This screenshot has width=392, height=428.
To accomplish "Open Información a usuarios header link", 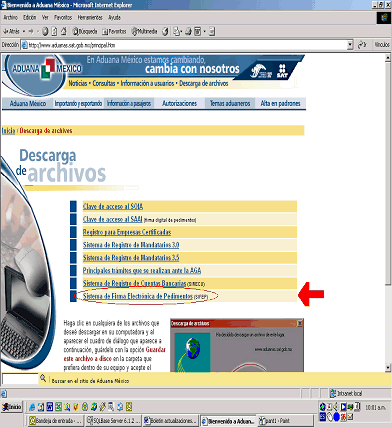I will [x=147, y=83].
